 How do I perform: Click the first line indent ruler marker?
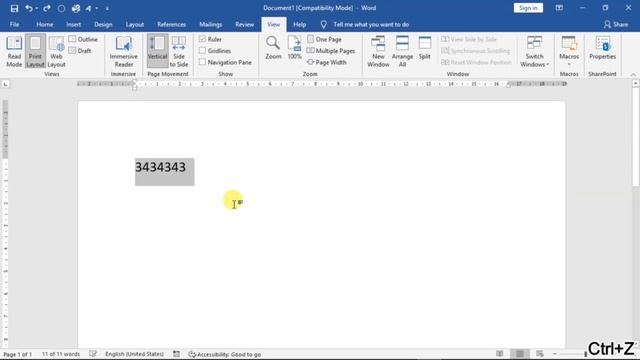(x=135, y=82)
